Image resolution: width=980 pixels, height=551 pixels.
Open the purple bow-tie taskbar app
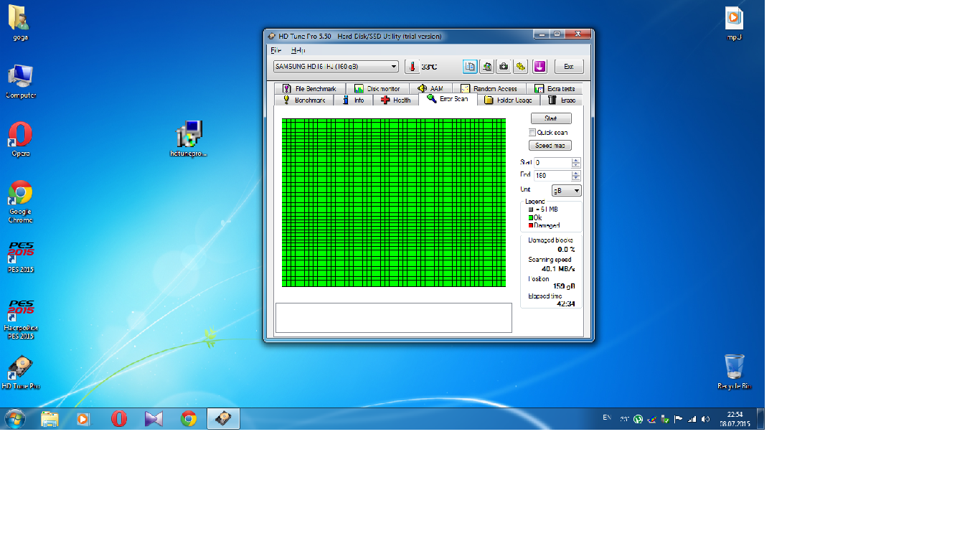(154, 419)
